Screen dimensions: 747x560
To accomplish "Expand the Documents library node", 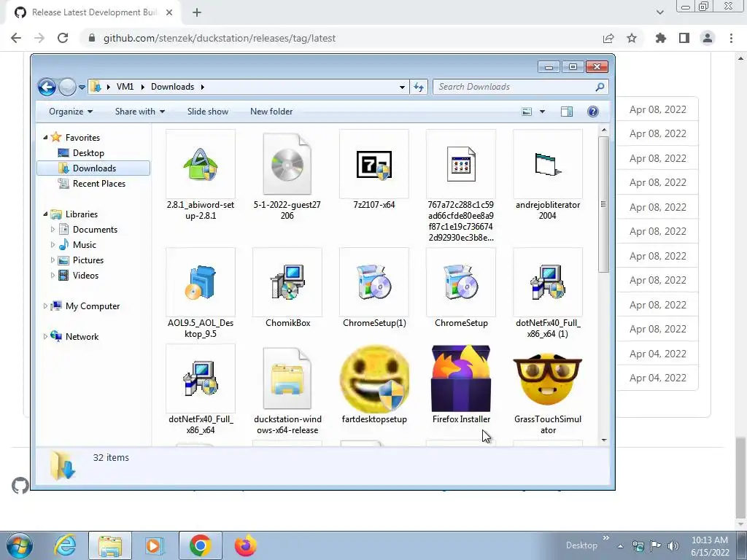I will (x=53, y=230).
